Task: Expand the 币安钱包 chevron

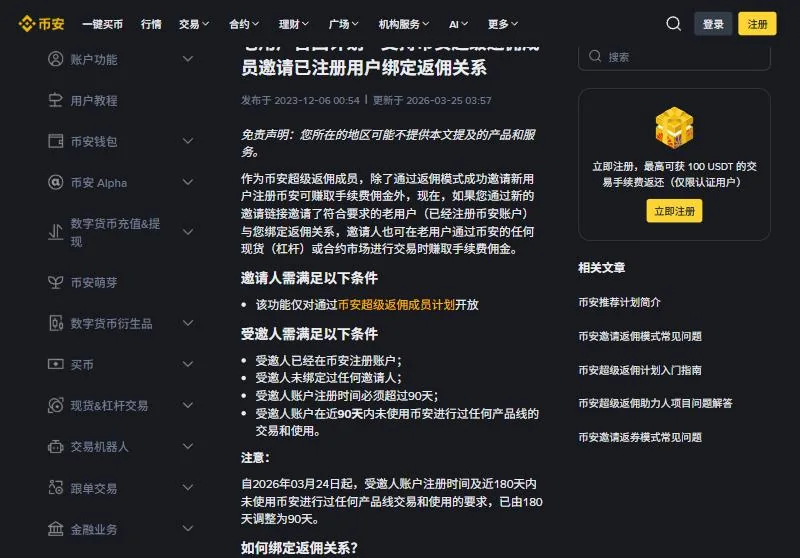Action: 188,141
